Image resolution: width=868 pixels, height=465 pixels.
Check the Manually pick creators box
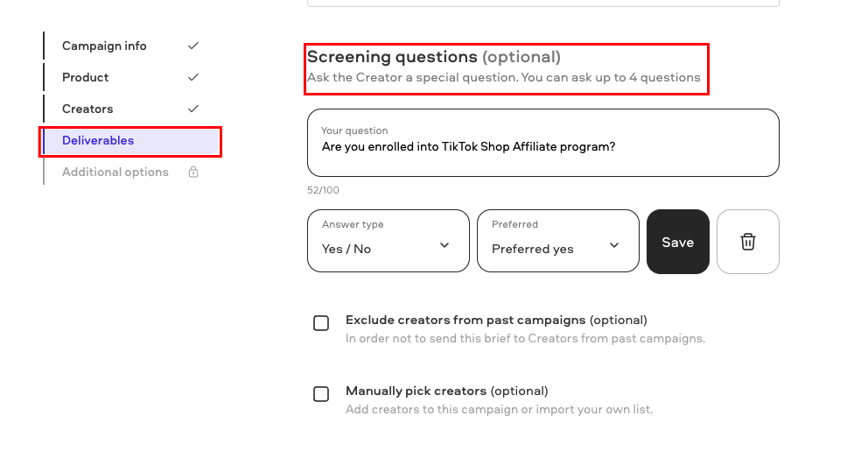(x=321, y=394)
